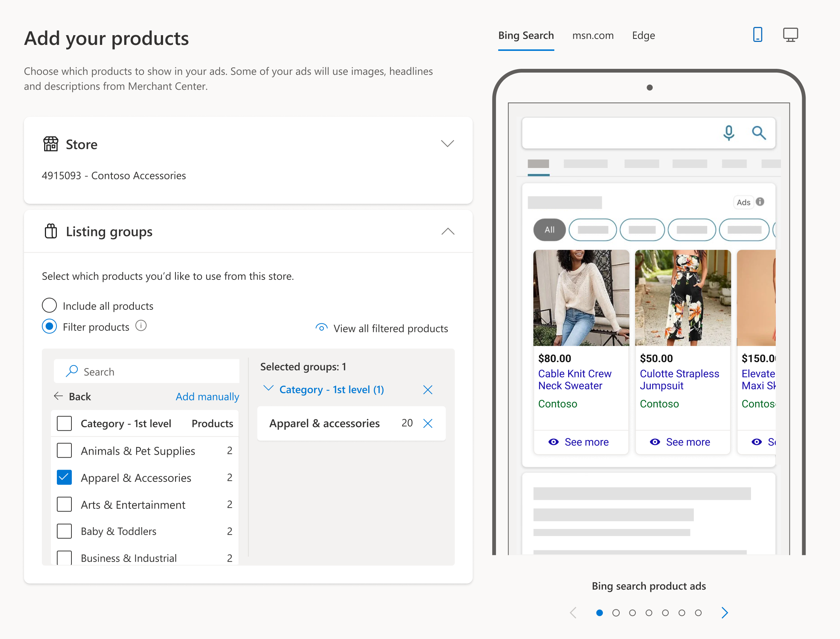Expand the Store section chevron
The width and height of the screenshot is (840, 639).
pos(448,143)
